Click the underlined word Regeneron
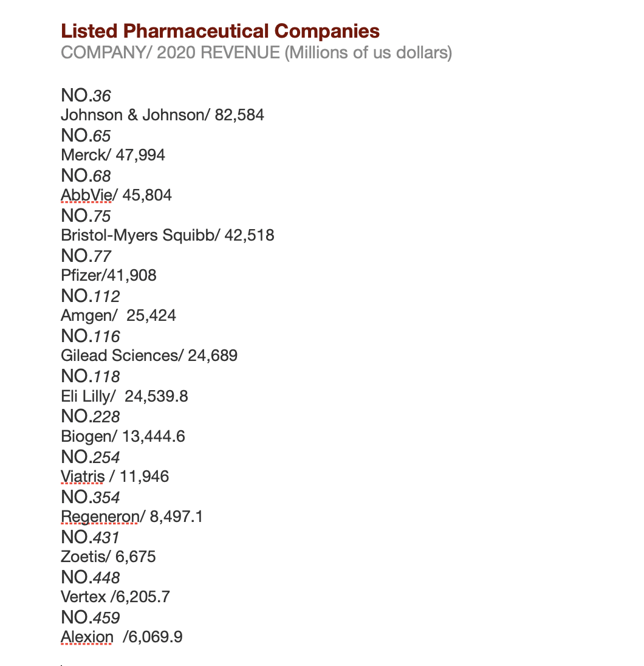This screenshot has height=666, width=644. [x=100, y=517]
